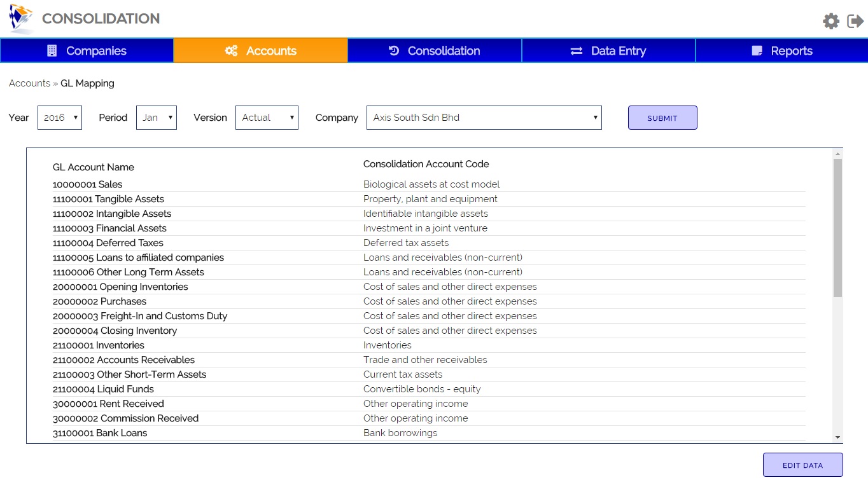Click the gears icon beside Accounts
This screenshot has width=868, height=487.
pyautogui.click(x=231, y=51)
